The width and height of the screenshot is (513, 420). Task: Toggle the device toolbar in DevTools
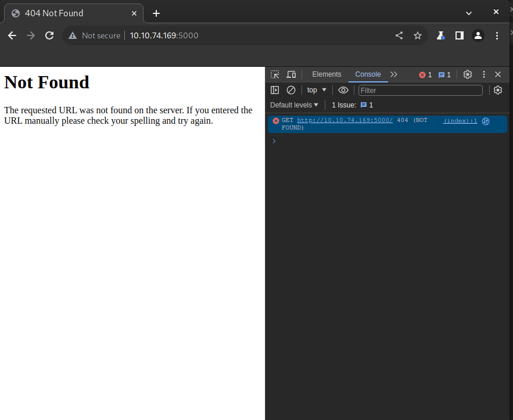(x=291, y=74)
